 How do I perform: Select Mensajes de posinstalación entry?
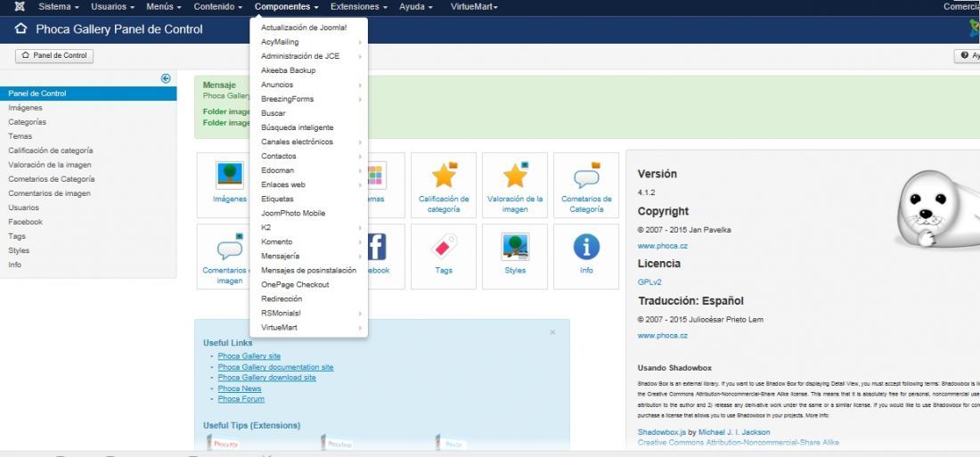(309, 270)
